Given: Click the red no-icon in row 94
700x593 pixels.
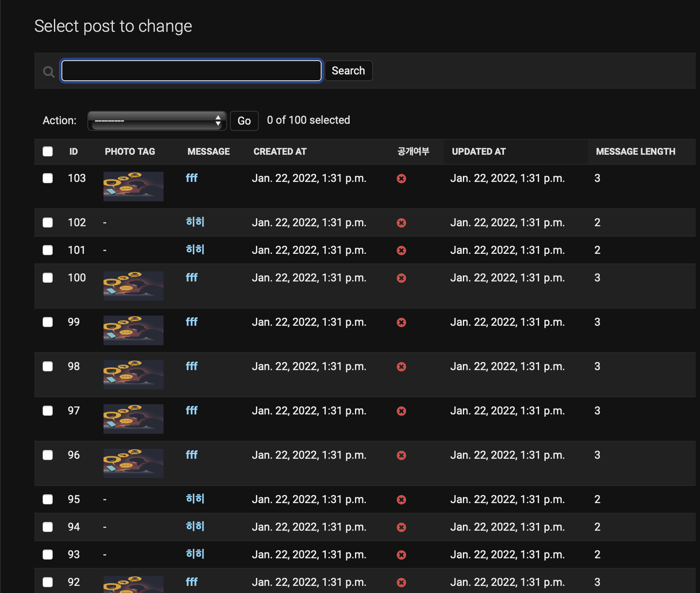Looking at the screenshot, I should pos(401,527).
